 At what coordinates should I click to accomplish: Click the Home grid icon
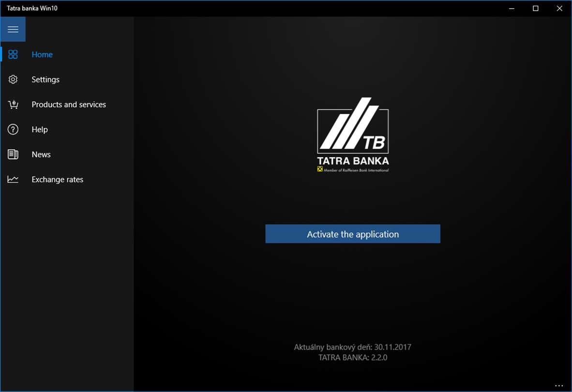click(x=13, y=54)
